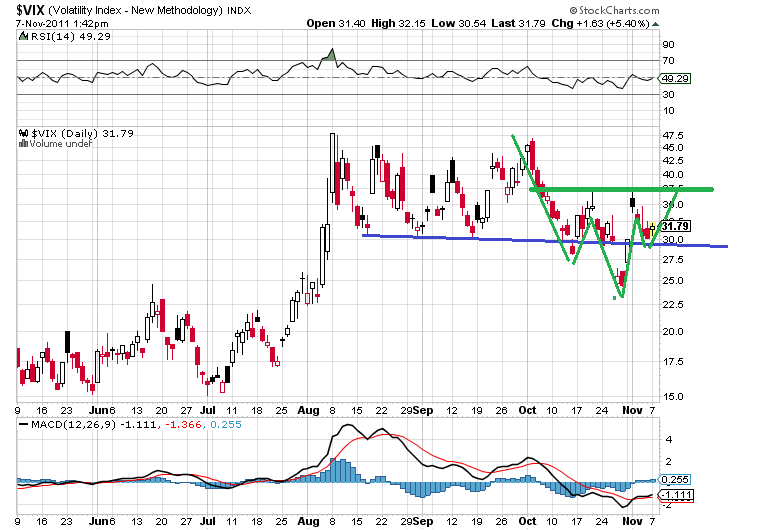Click the "Volatility Index - New Methodology" description

(x=135, y=10)
